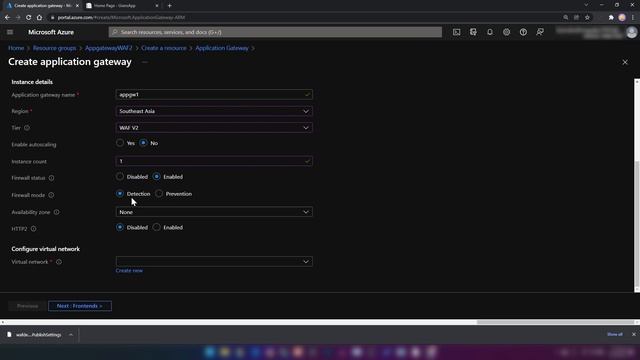640x360 pixels.
Task: Switch to Create application gateway browser tab
Action: click(42, 6)
